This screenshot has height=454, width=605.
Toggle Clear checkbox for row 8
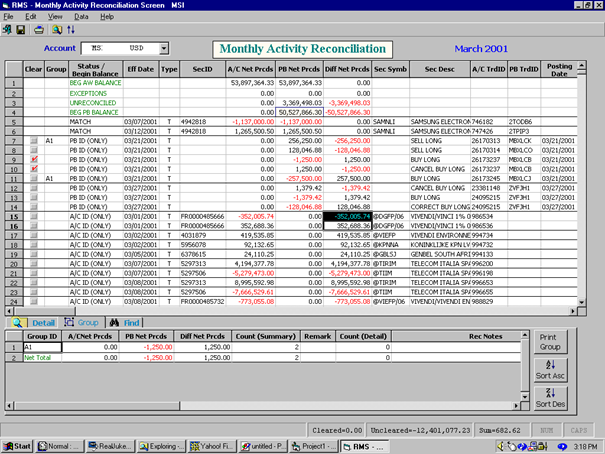(x=34, y=150)
